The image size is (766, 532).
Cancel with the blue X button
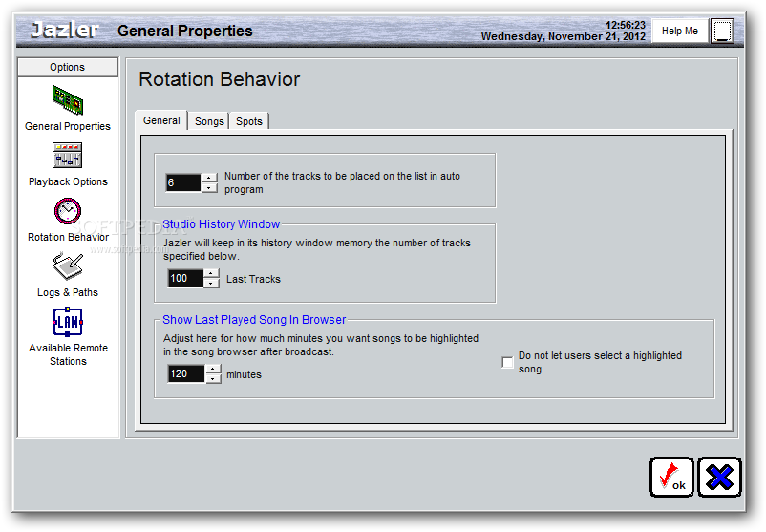719,478
